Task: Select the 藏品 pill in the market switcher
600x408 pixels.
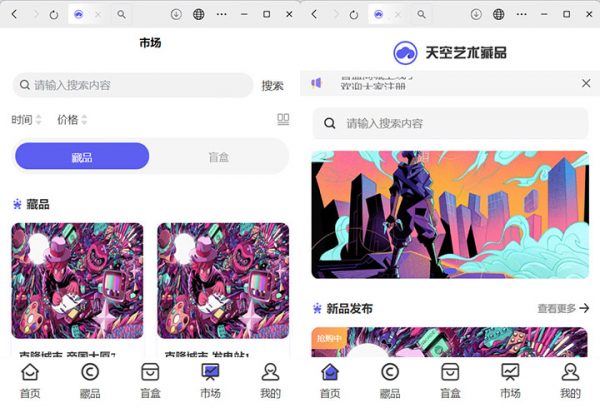Action: 82,156
